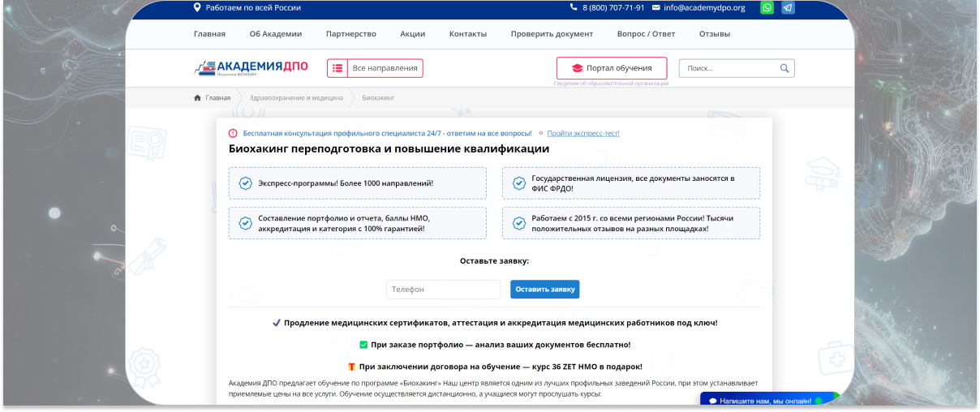This screenshot has height=412, width=980.
Task: Open Сведения об образовательной организации link
Action: click(611, 84)
